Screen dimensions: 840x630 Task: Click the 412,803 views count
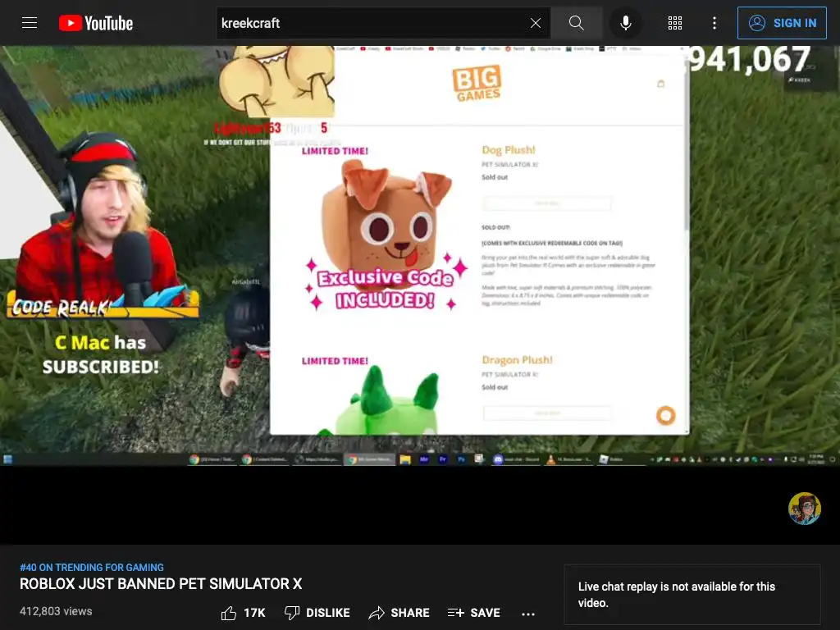tap(56, 611)
